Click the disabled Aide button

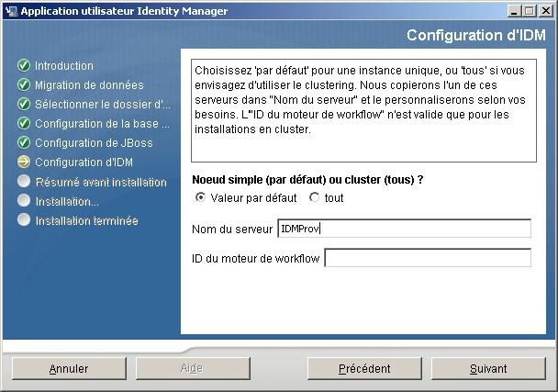point(193,368)
